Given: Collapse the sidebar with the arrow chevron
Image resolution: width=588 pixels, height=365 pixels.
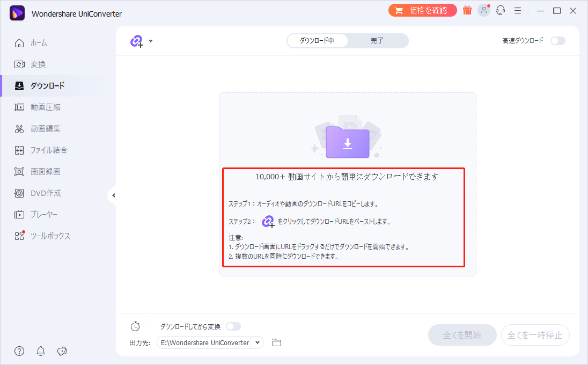Looking at the screenshot, I should click(x=113, y=195).
